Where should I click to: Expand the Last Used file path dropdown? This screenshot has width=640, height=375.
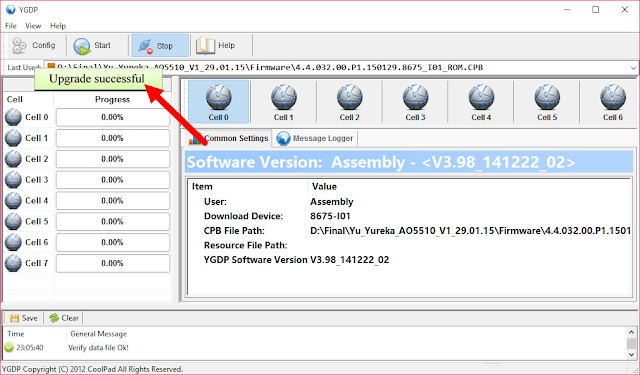coord(633,68)
